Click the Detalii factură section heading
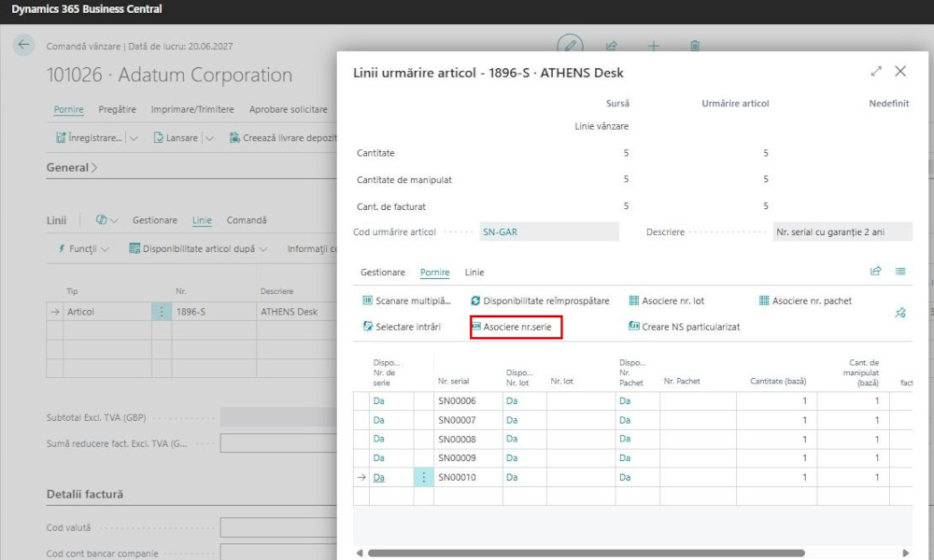The image size is (934, 560). (85, 494)
